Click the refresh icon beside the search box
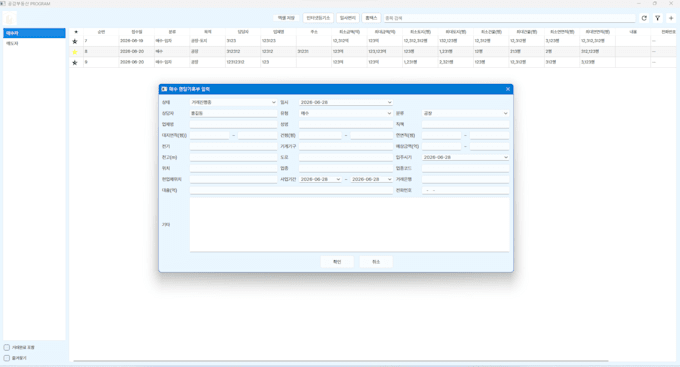The height and width of the screenshot is (367, 680). (x=644, y=18)
